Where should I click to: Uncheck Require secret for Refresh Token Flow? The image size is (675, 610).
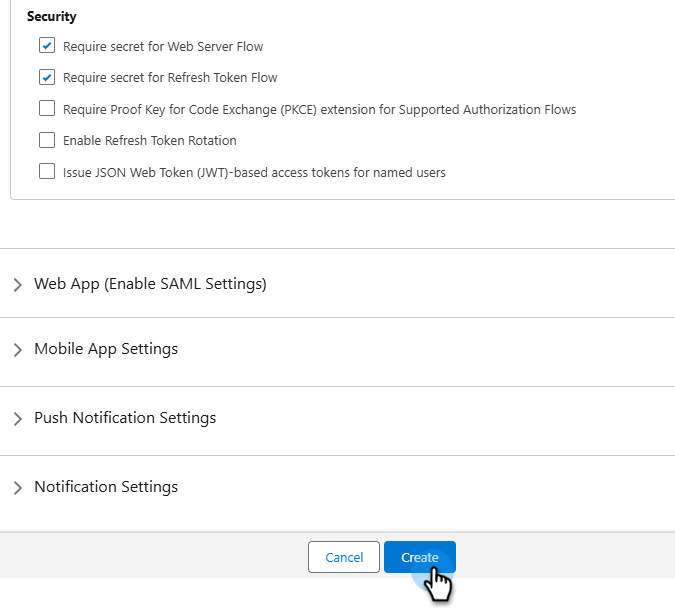47,77
